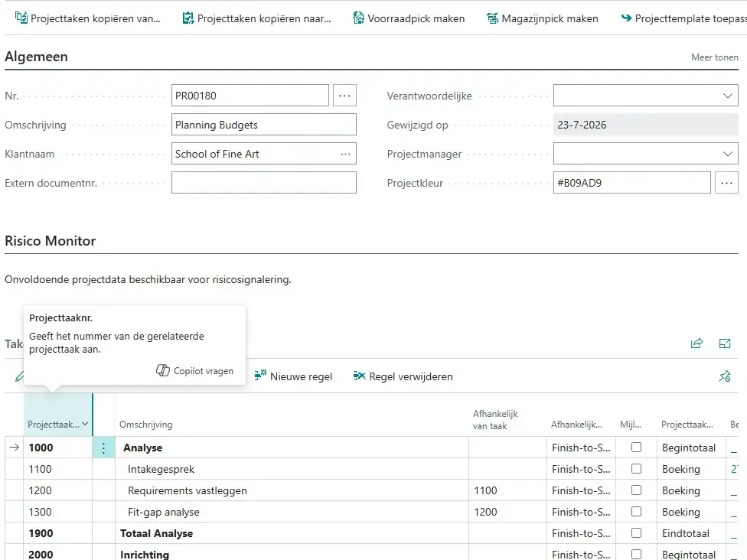The image size is (747, 560).
Task: Collapse the Algemeen section heading
Action: (36, 57)
